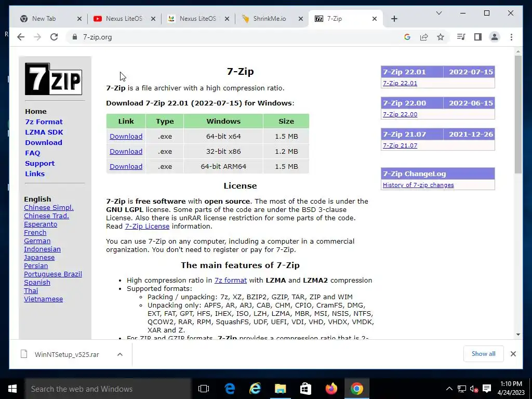Click the 7-ZIP logo image

coord(54,79)
